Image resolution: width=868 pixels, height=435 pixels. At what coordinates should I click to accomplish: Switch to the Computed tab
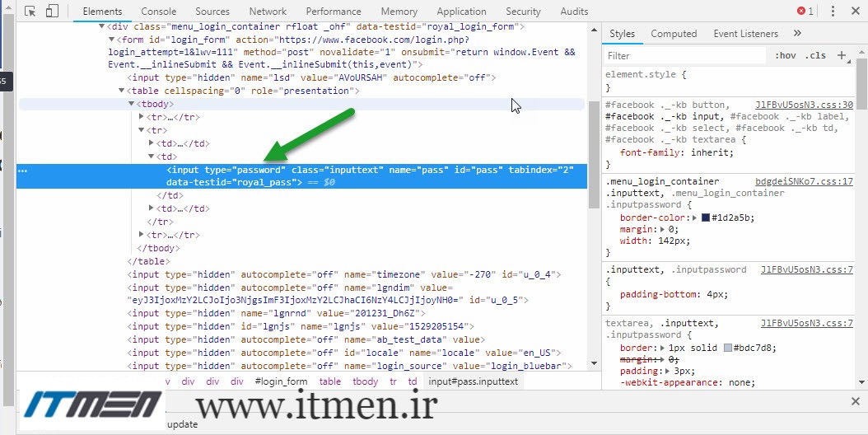(674, 33)
